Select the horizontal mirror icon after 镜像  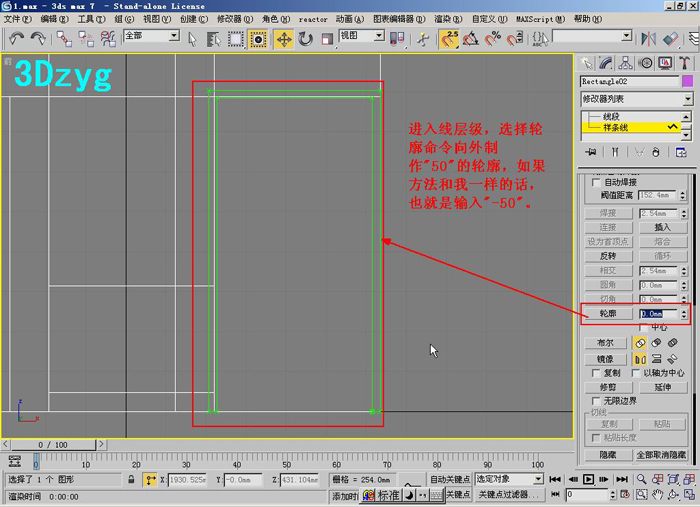click(640, 359)
